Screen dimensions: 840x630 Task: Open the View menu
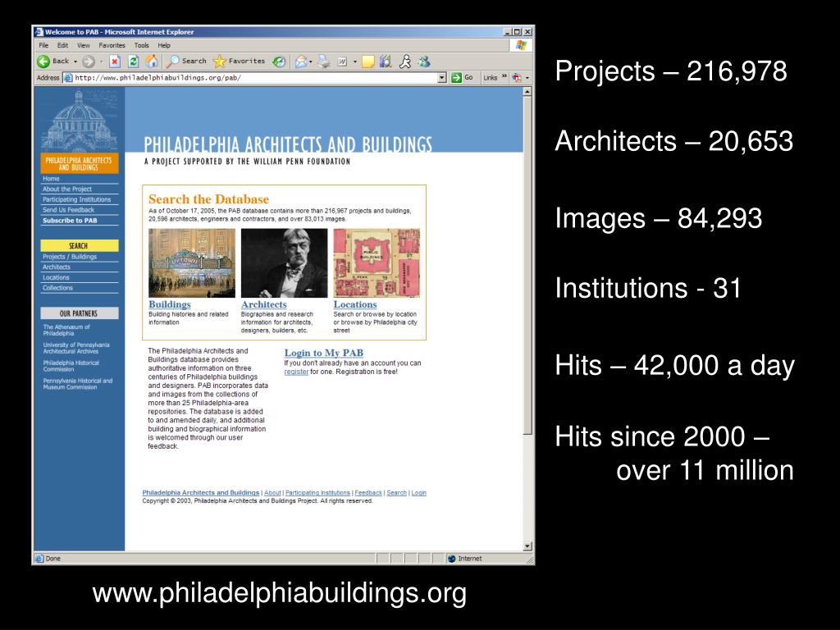pos(84,46)
